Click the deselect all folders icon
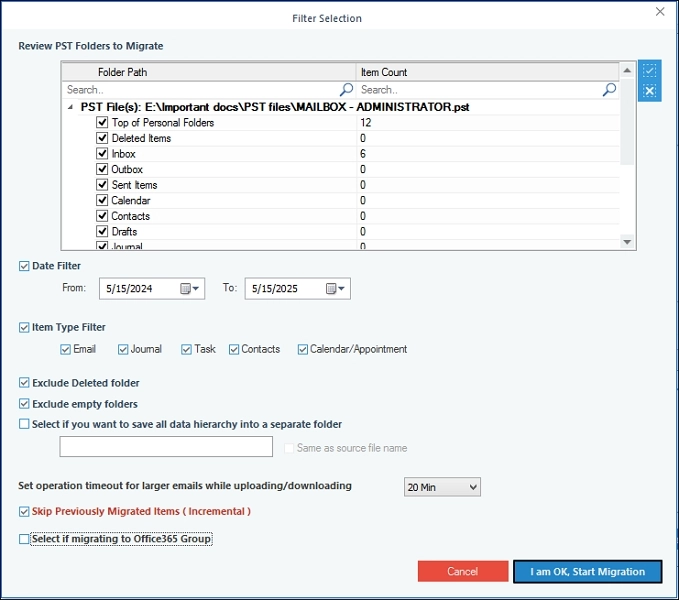Viewport: 679px width, 600px height. pos(650,91)
